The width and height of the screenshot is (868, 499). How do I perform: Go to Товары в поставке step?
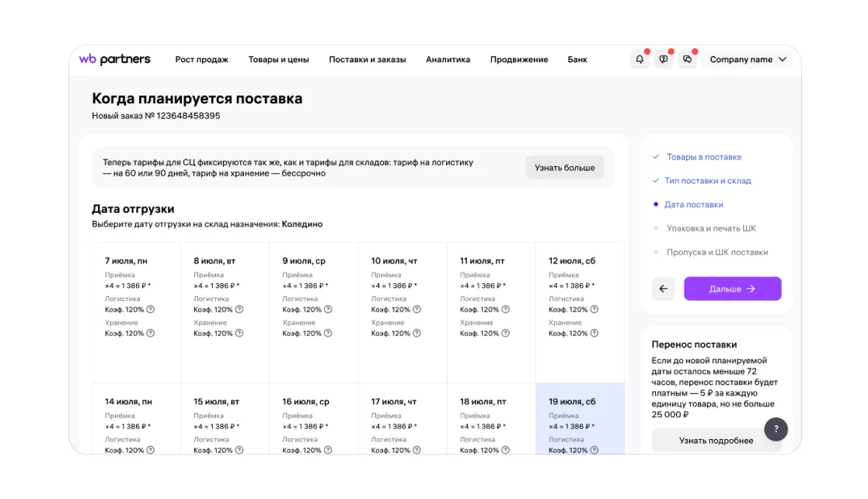click(703, 157)
